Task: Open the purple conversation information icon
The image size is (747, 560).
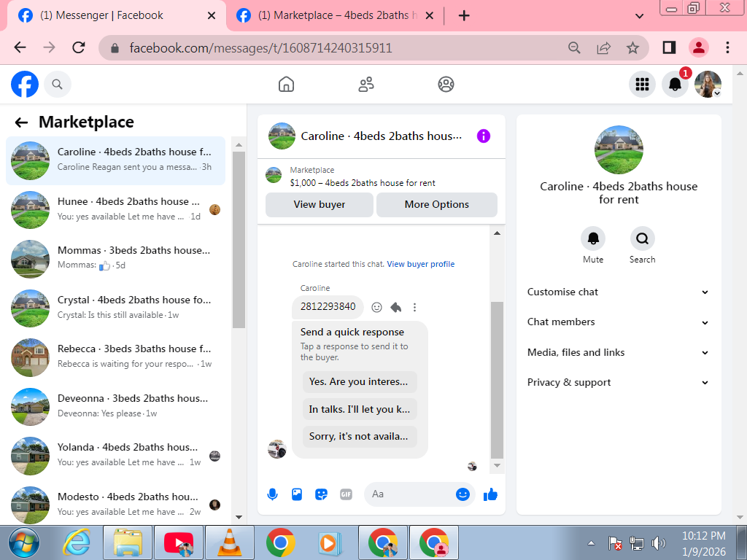Action: (x=484, y=136)
